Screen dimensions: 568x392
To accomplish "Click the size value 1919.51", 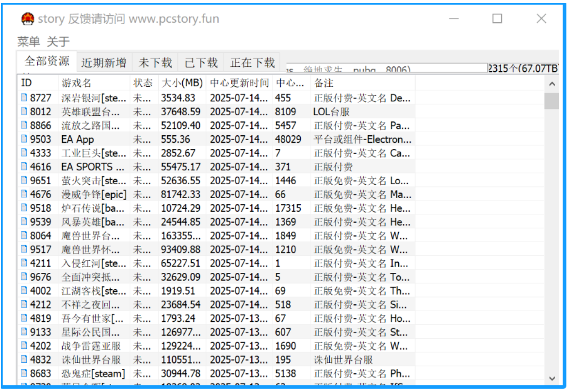I will click(x=178, y=291).
